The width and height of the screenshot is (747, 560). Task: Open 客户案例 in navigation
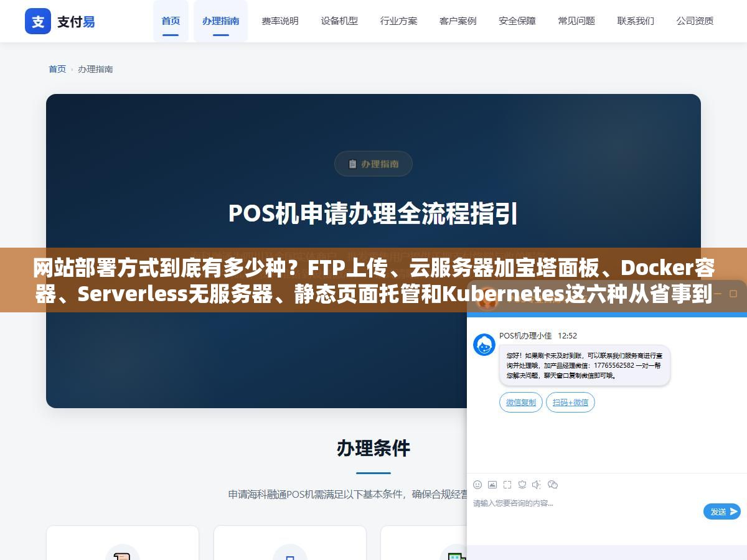(458, 21)
